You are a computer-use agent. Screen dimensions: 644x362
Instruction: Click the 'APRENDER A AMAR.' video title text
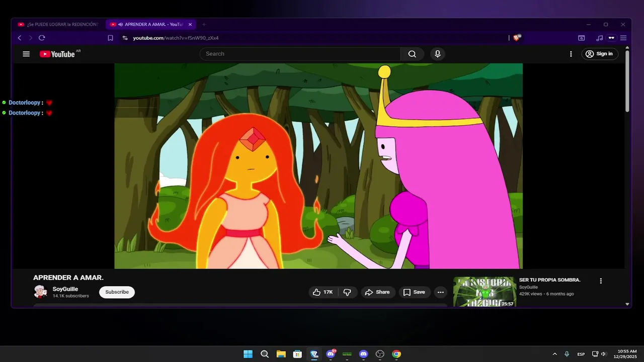68,278
